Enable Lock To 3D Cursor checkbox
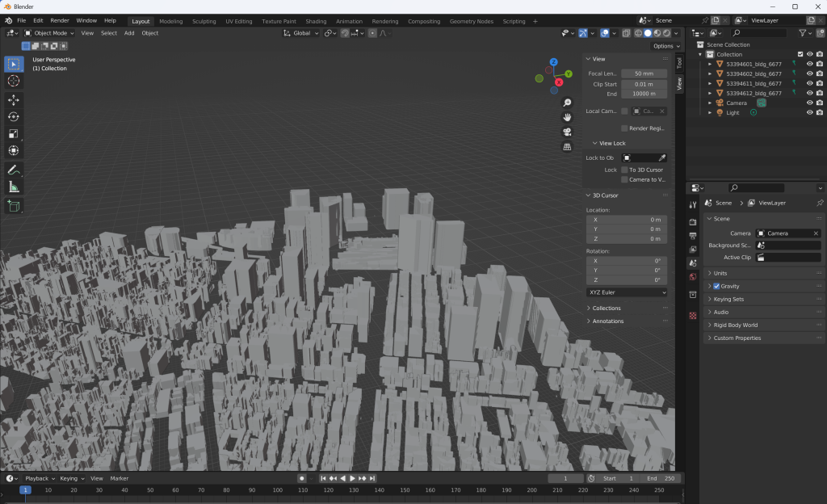 (x=624, y=170)
